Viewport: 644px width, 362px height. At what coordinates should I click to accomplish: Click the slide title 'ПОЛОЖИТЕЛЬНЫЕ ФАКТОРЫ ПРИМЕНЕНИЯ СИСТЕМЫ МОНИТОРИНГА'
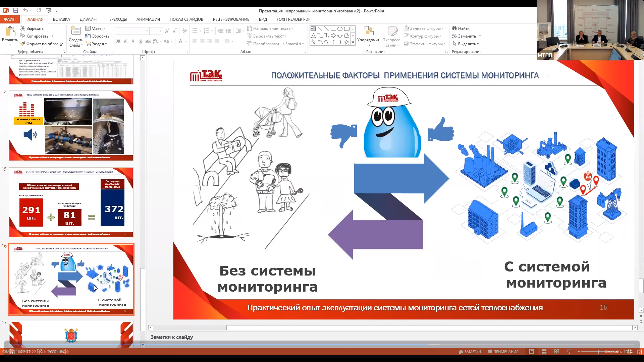pos(405,75)
